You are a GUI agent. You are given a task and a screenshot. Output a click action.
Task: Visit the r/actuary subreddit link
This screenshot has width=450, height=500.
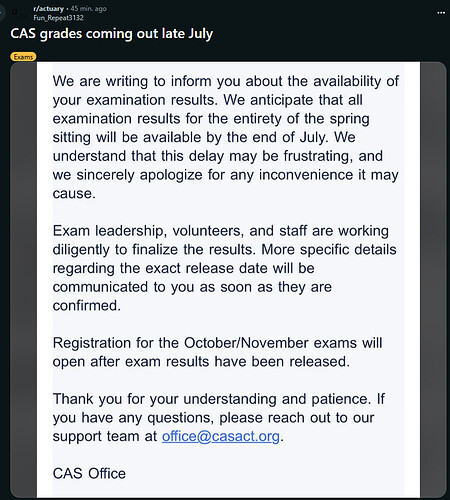point(48,9)
